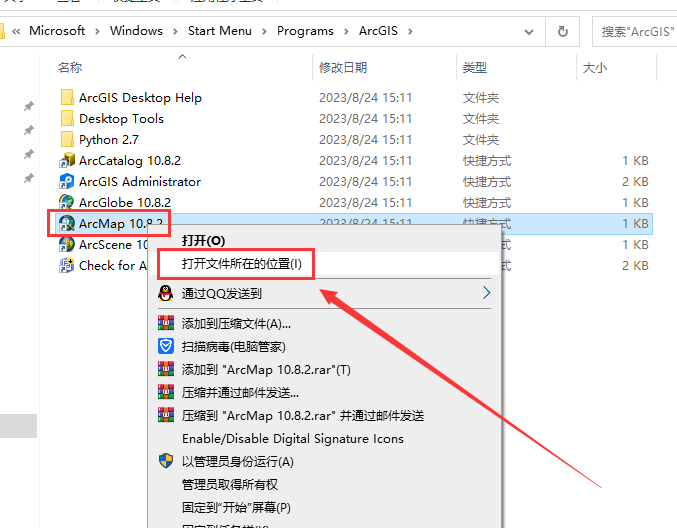The height and width of the screenshot is (528, 677).
Task: Expand the chevron after Microsoft in path
Action: pyautogui.click(x=97, y=32)
